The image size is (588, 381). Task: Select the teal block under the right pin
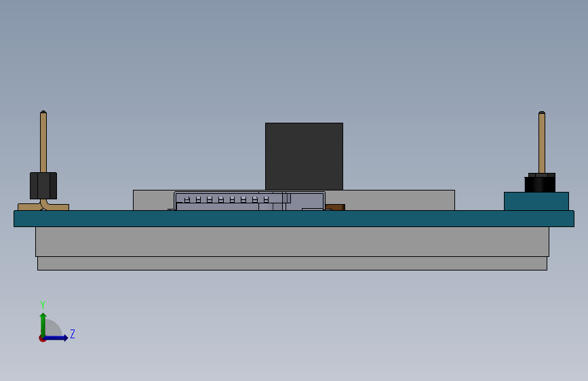pos(536,201)
